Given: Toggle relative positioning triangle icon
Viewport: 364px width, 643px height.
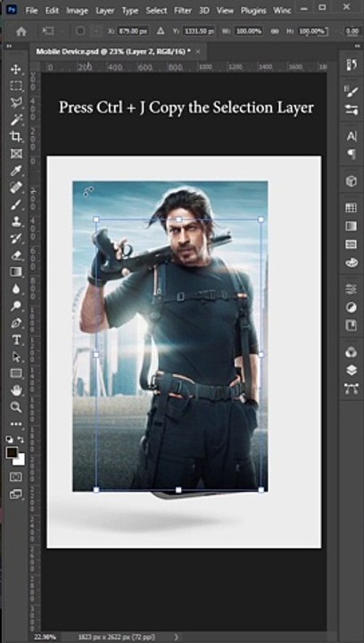Looking at the screenshot, I should [161, 30].
